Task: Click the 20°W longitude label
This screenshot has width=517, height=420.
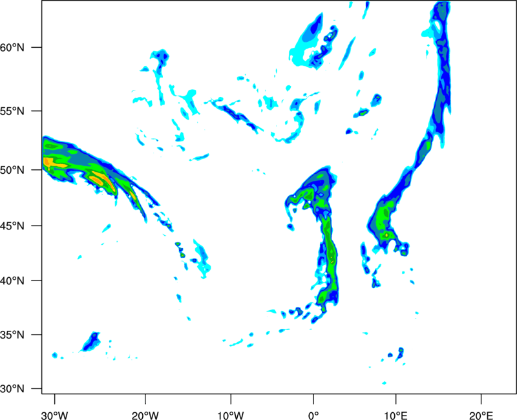Action: (145, 415)
